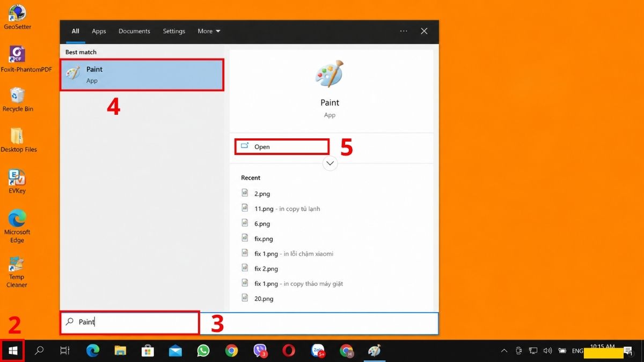Select the Desktop Files folder icon
Viewport: 644px width, 362px height.
19,141
